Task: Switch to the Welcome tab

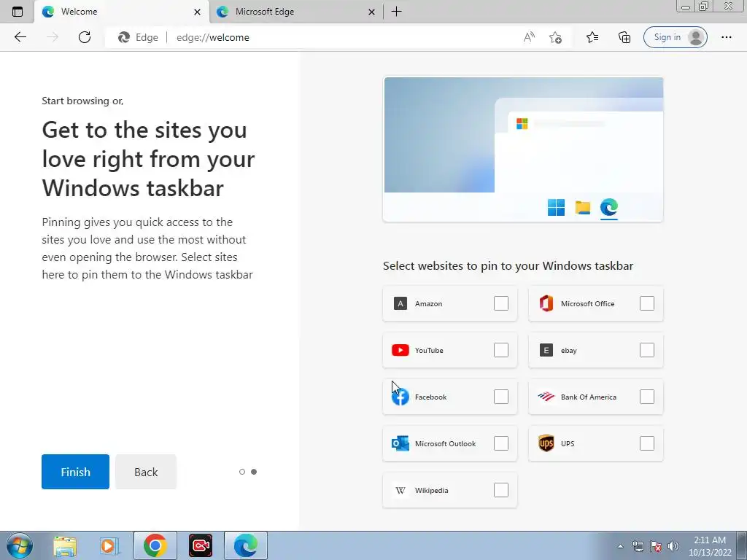Action: click(122, 12)
